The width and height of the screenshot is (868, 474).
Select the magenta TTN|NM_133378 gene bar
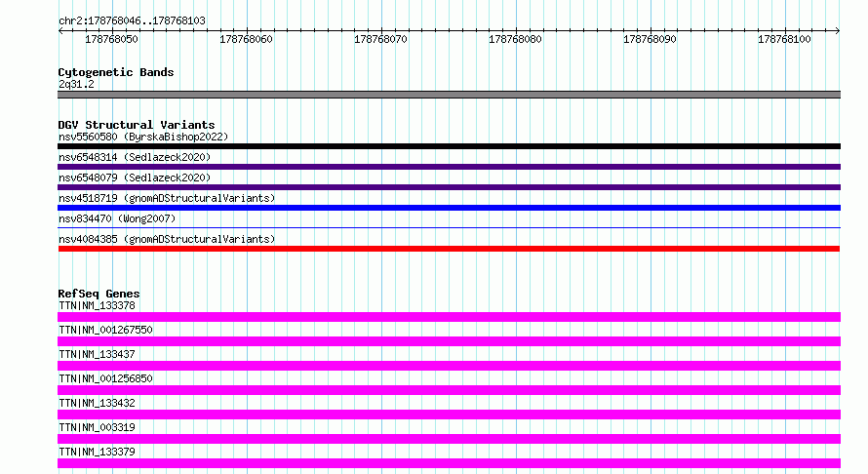[x=449, y=317]
